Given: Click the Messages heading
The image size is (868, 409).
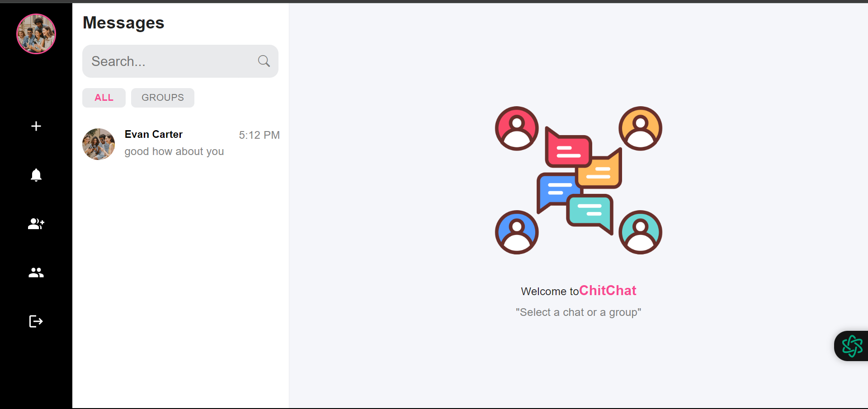Looking at the screenshot, I should click(x=123, y=23).
